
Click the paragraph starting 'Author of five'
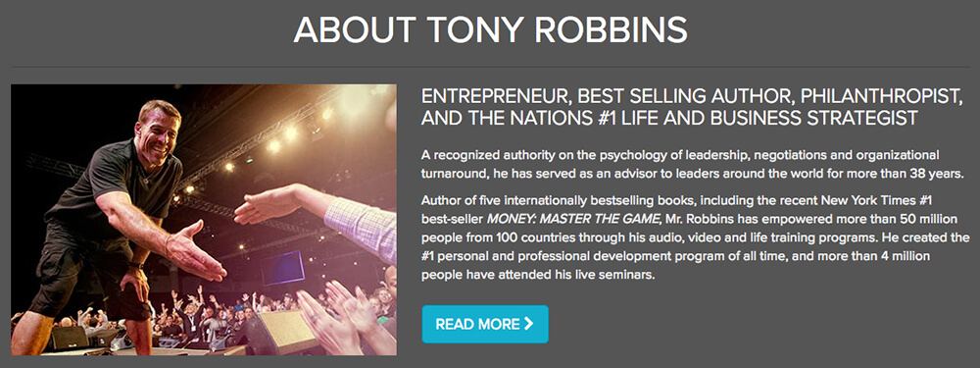click(696, 237)
